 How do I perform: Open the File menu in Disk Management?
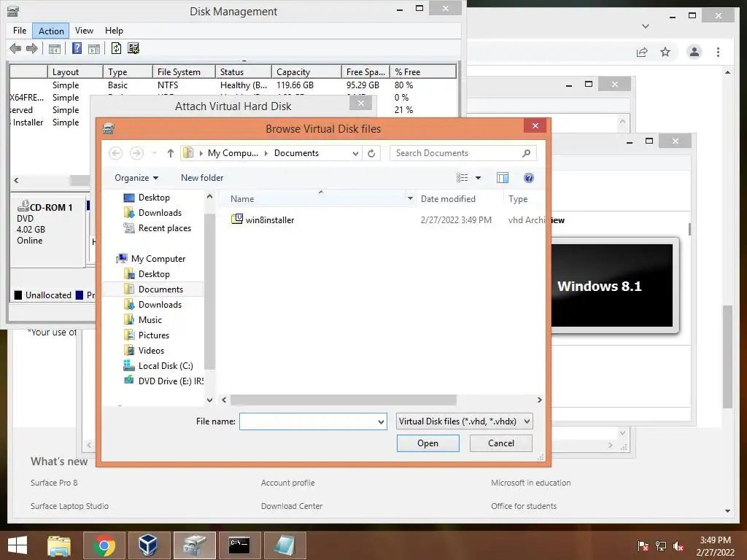click(20, 31)
